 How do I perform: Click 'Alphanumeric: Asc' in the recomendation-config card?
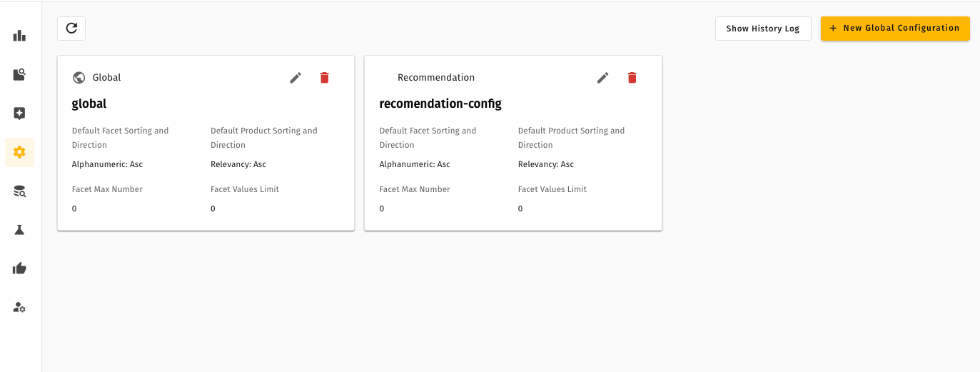(415, 164)
